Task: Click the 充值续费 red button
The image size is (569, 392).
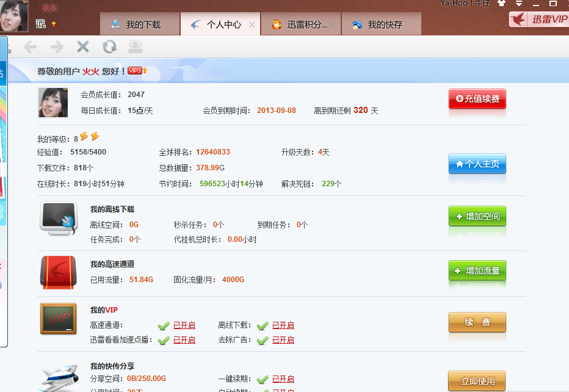Action: click(x=477, y=98)
